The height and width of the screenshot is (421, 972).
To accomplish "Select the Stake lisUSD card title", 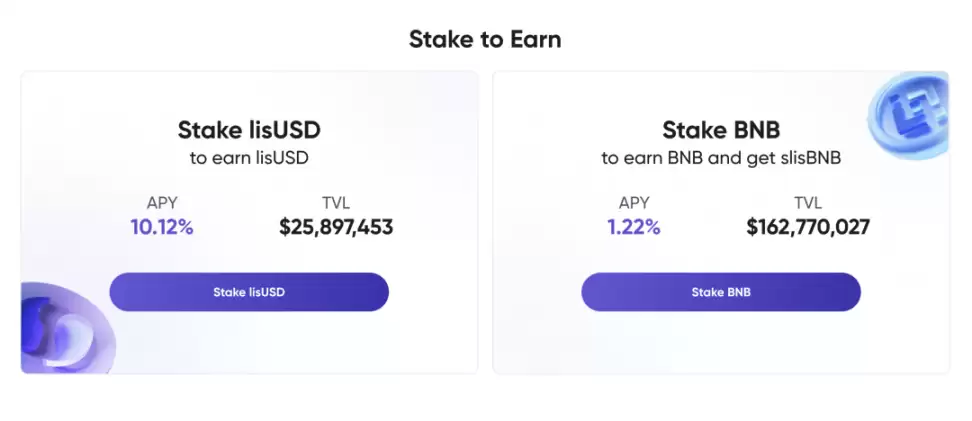I will coord(249,130).
